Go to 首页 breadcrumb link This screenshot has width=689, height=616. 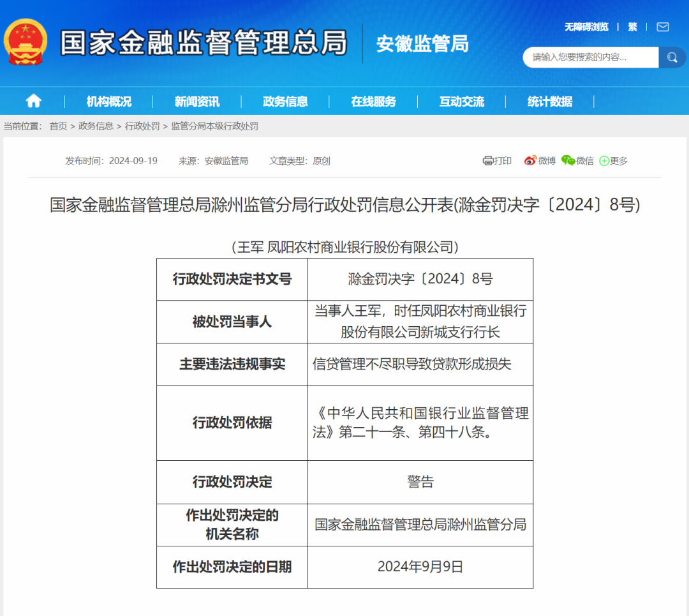[58, 126]
